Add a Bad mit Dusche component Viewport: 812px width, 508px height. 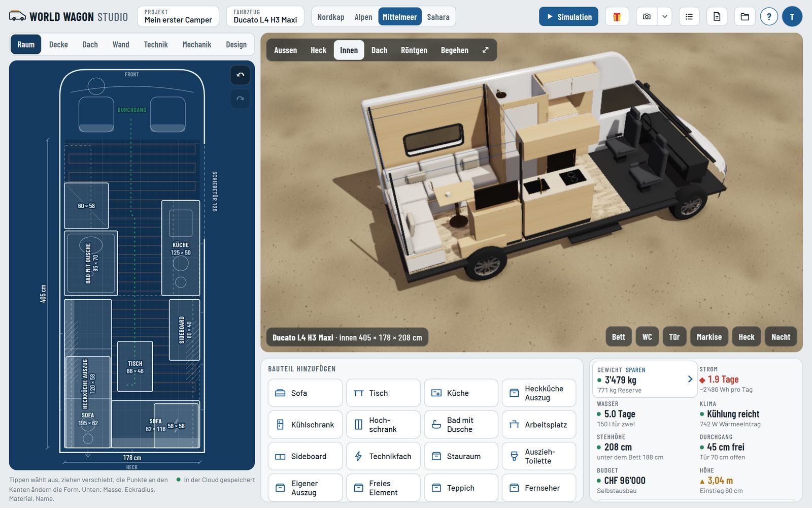coord(461,425)
